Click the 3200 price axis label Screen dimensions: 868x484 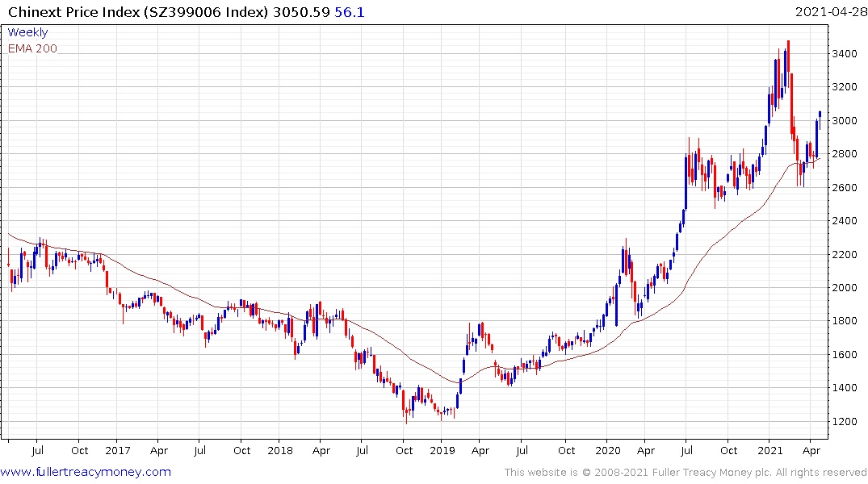point(845,87)
